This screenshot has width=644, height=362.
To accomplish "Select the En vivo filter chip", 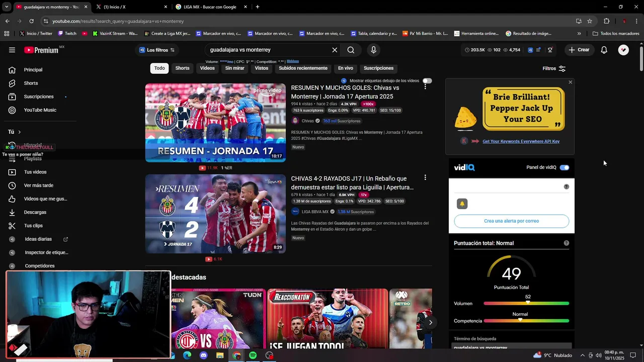I will pyautogui.click(x=345, y=68).
